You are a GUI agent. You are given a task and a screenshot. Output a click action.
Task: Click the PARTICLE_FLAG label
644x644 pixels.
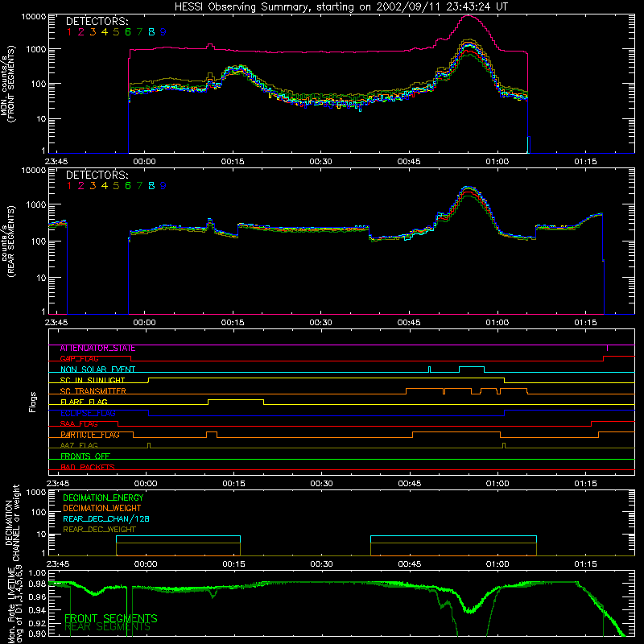tap(90, 435)
